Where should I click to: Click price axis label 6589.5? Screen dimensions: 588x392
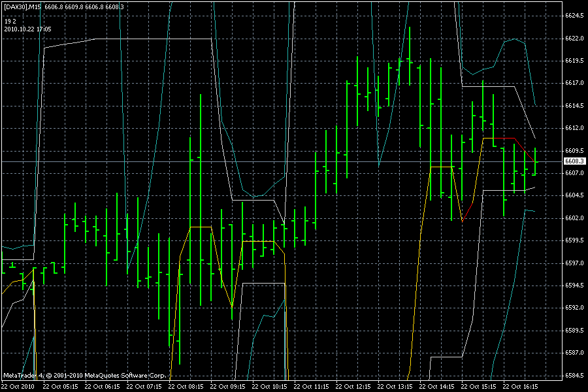point(574,331)
